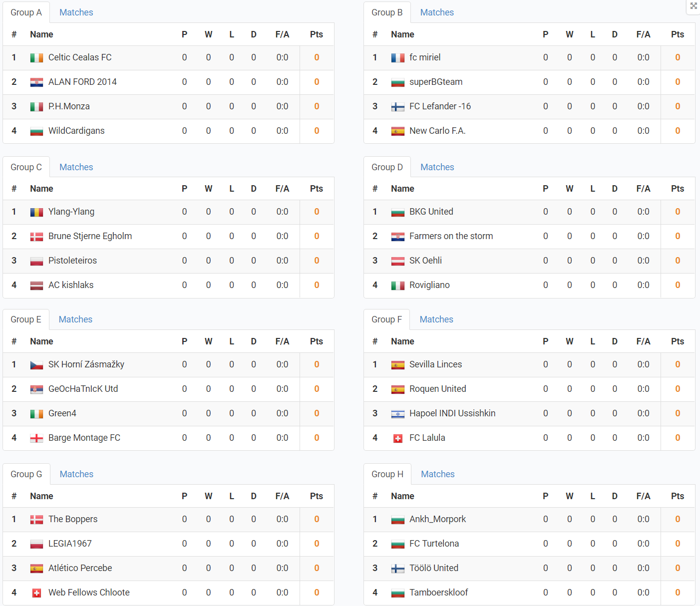Open the Matches tab for Group F
Screen dimensions: 700x606
click(x=436, y=319)
